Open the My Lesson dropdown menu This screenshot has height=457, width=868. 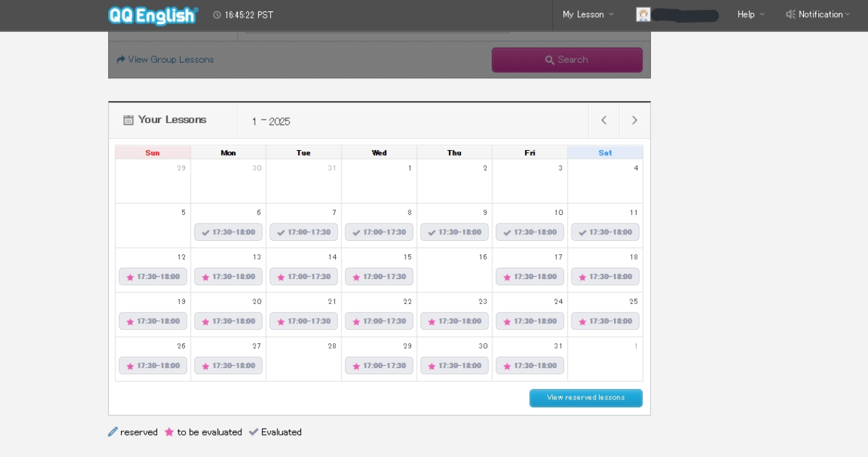(588, 14)
